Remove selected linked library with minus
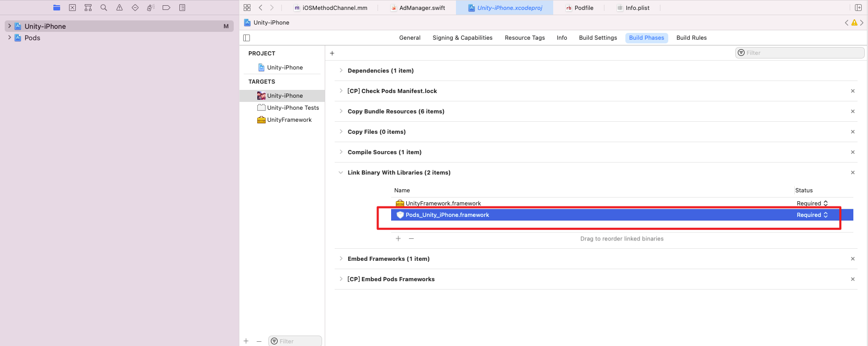This screenshot has width=868, height=346. [412, 238]
